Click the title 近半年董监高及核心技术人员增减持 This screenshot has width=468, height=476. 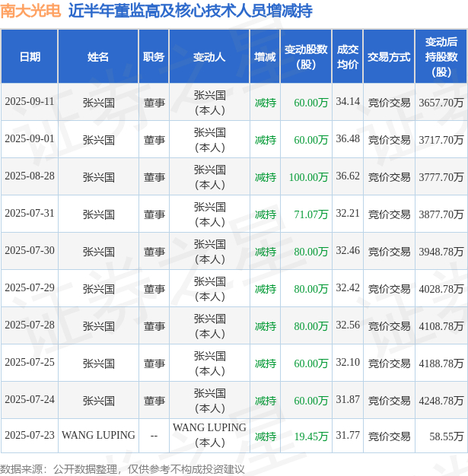coord(190,11)
